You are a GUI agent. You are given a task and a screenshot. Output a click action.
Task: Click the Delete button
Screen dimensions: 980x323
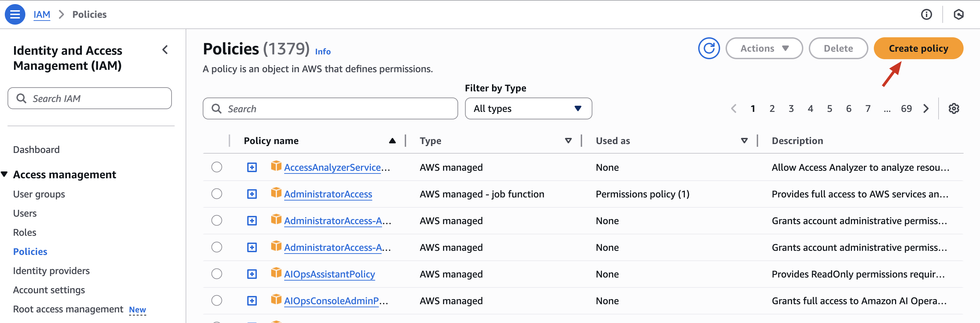838,48
